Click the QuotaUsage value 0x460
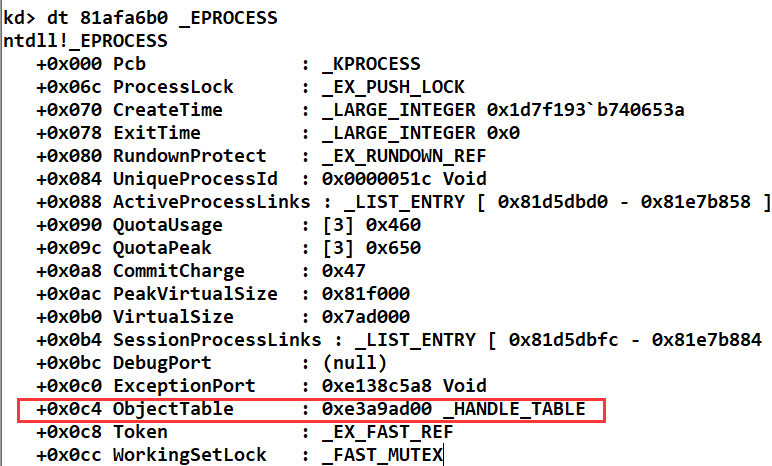772x466 pixels. click(393, 225)
